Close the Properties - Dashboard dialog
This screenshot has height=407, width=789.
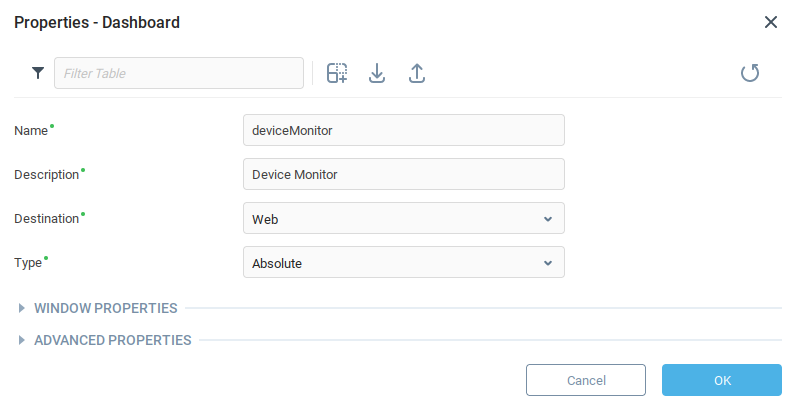[771, 22]
